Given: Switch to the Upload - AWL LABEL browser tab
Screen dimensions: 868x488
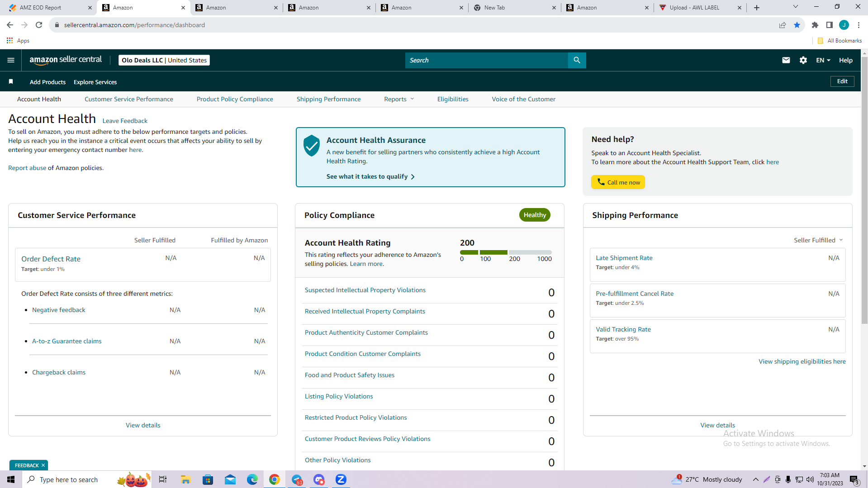Looking at the screenshot, I should pos(699,8).
